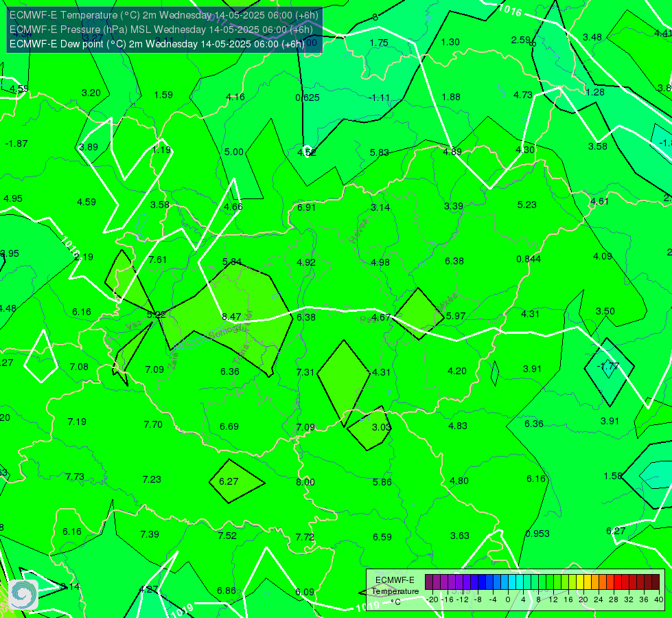Click the 4.83 value on the map

[x=458, y=426]
